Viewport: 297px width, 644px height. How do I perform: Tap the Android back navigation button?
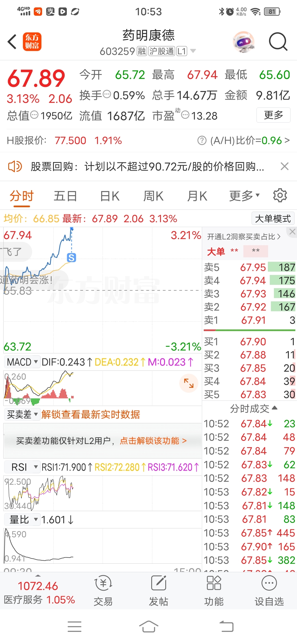click(226, 627)
